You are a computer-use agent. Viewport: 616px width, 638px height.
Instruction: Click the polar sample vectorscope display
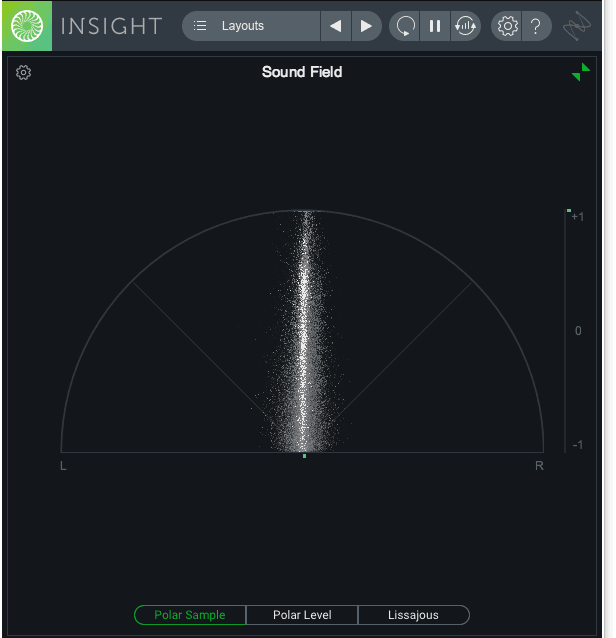click(x=302, y=331)
